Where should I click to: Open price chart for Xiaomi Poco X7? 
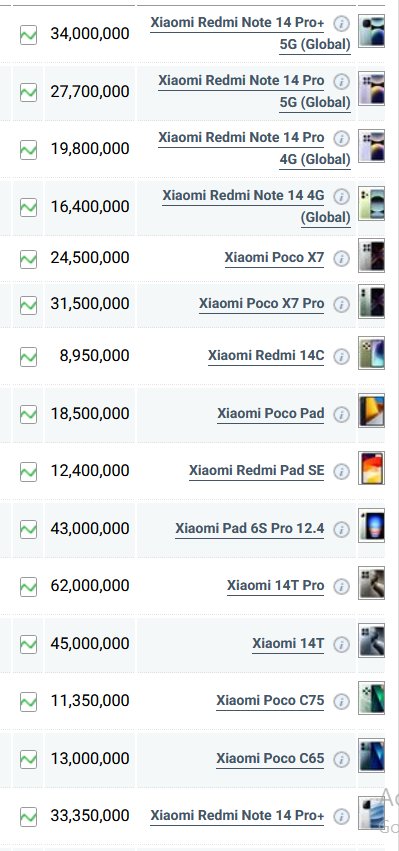pos(28,259)
